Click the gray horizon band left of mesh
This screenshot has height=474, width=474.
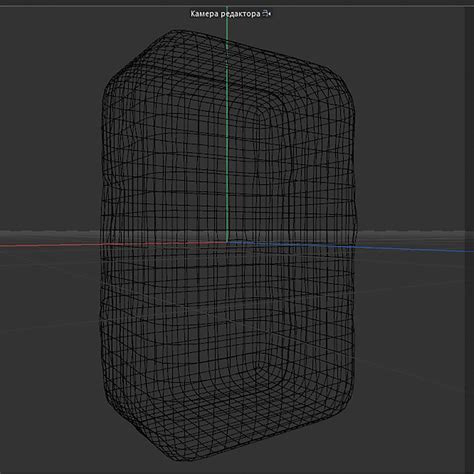tap(50, 235)
